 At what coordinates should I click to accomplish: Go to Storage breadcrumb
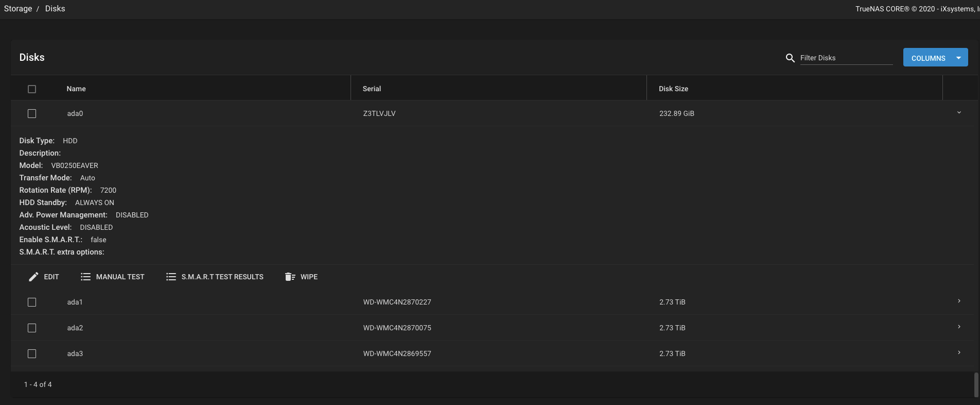point(18,9)
